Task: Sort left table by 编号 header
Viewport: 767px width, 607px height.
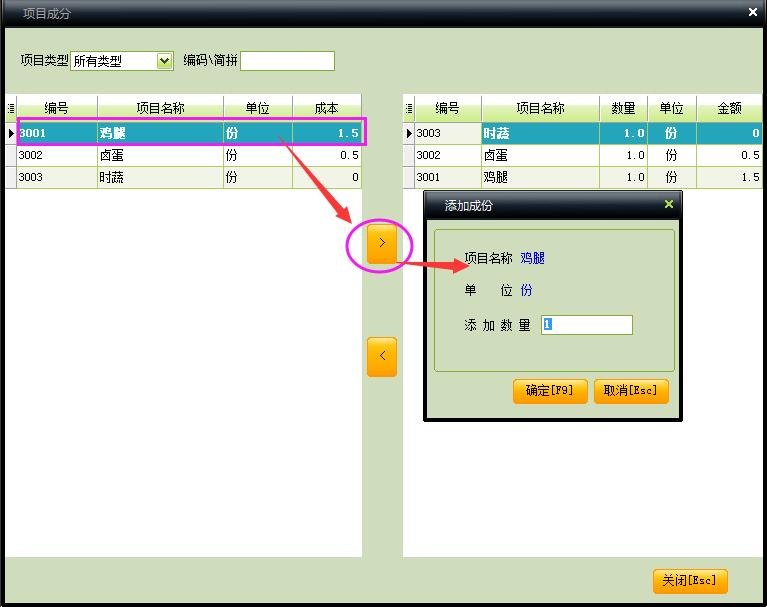Action: (57, 108)
